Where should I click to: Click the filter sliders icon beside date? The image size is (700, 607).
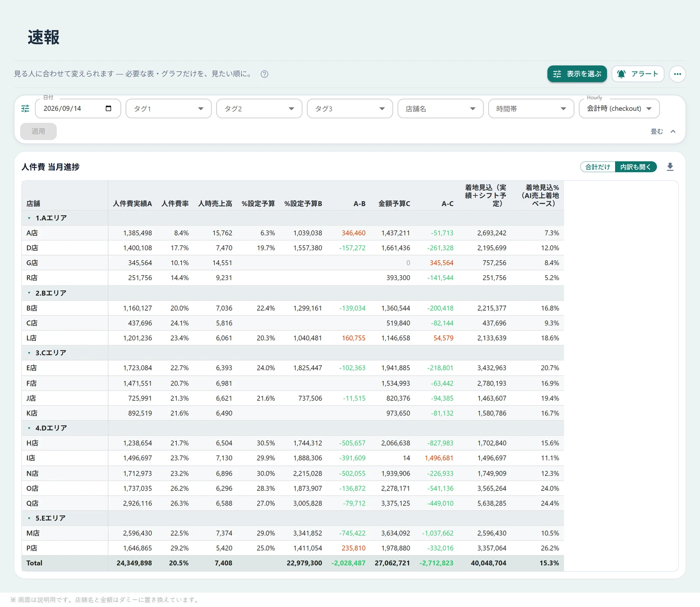[25, 109]
